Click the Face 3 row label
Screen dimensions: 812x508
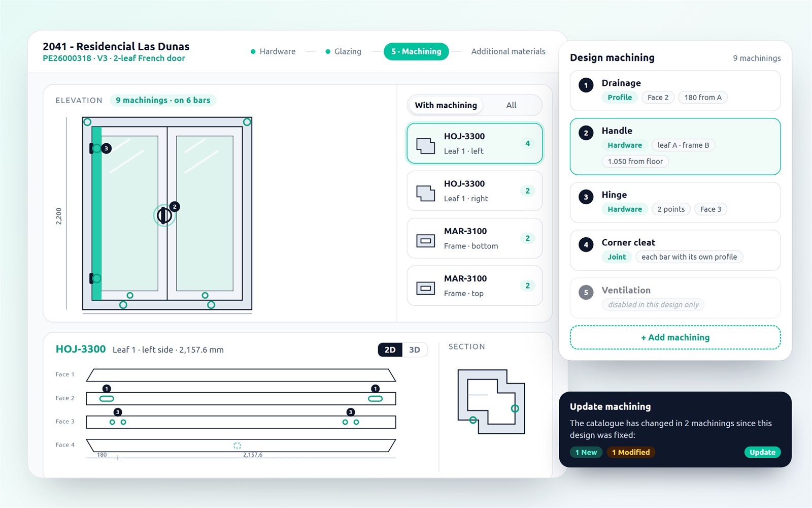tap(65, 422)
